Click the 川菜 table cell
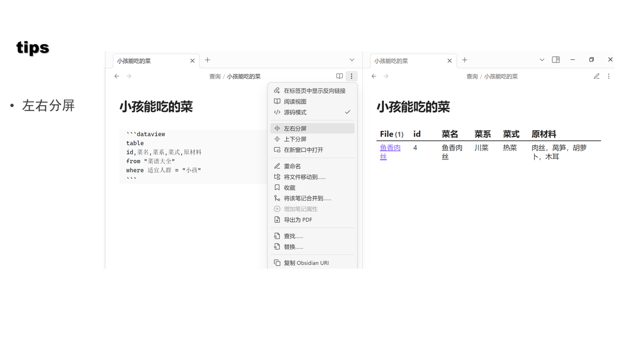Screen dimensions: 644x362 481,148
